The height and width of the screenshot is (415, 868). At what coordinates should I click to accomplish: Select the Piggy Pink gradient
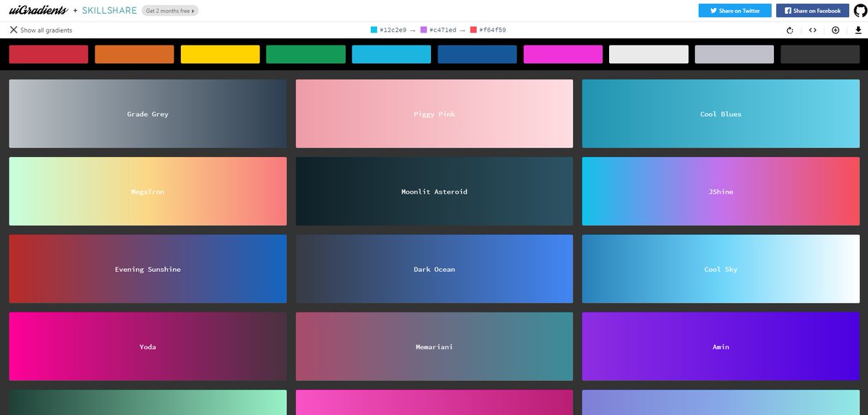click(434, 114)
